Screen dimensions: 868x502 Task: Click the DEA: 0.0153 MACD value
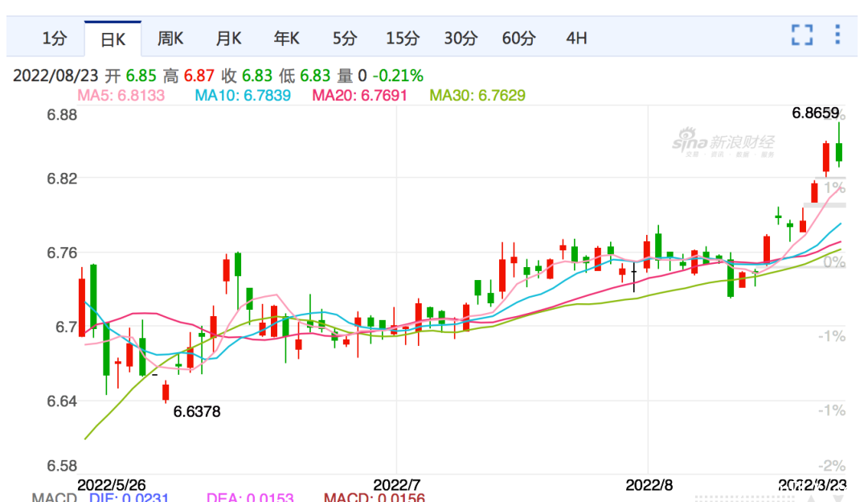coord(250,497)
